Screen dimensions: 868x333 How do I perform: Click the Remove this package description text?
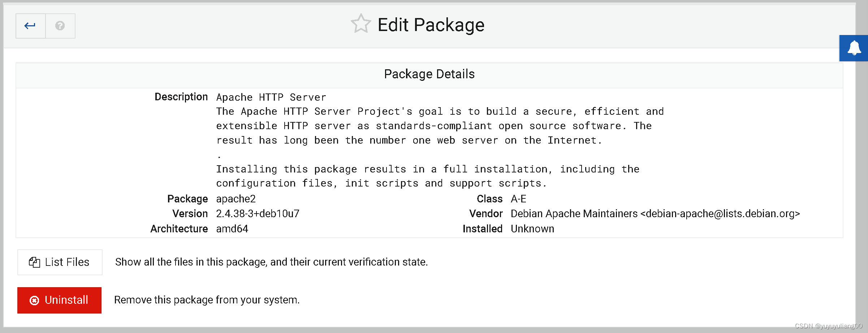pyautogui.click(x=207, y=300)
